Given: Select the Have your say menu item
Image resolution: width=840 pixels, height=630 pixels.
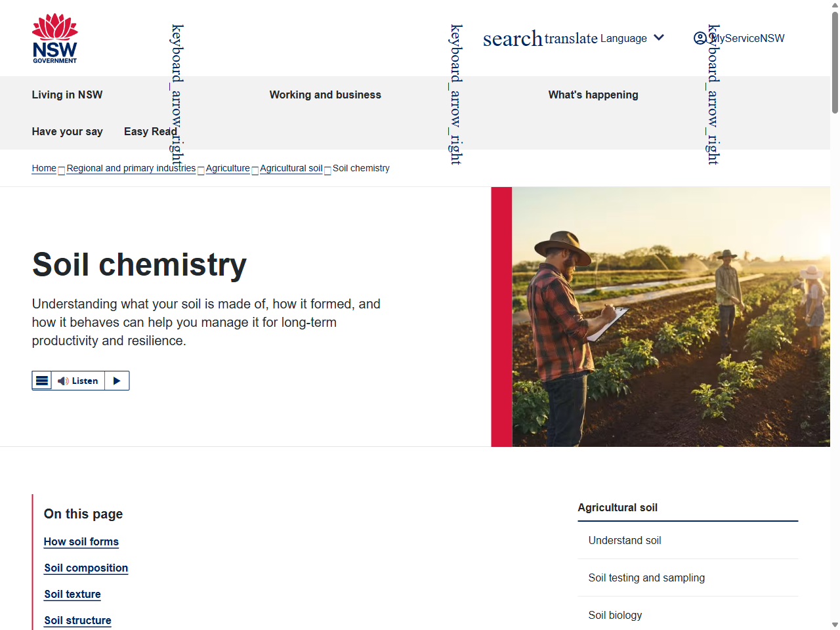Looking at the screenshot, I should tap(67, 131).
